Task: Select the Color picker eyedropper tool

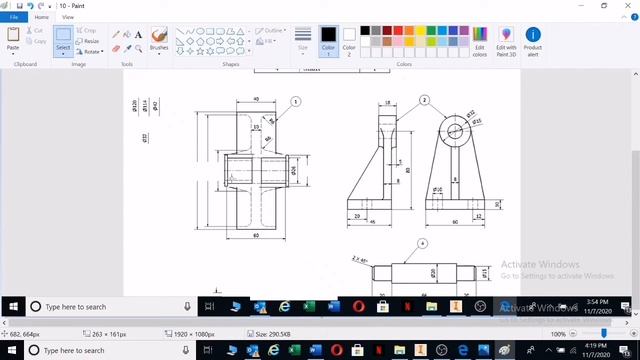Action: point(127,49)
